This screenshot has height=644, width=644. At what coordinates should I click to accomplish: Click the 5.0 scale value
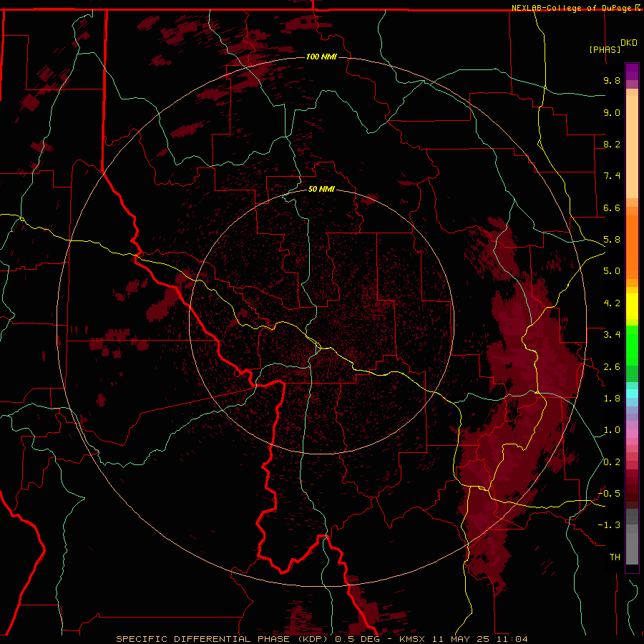coord(612,271)
